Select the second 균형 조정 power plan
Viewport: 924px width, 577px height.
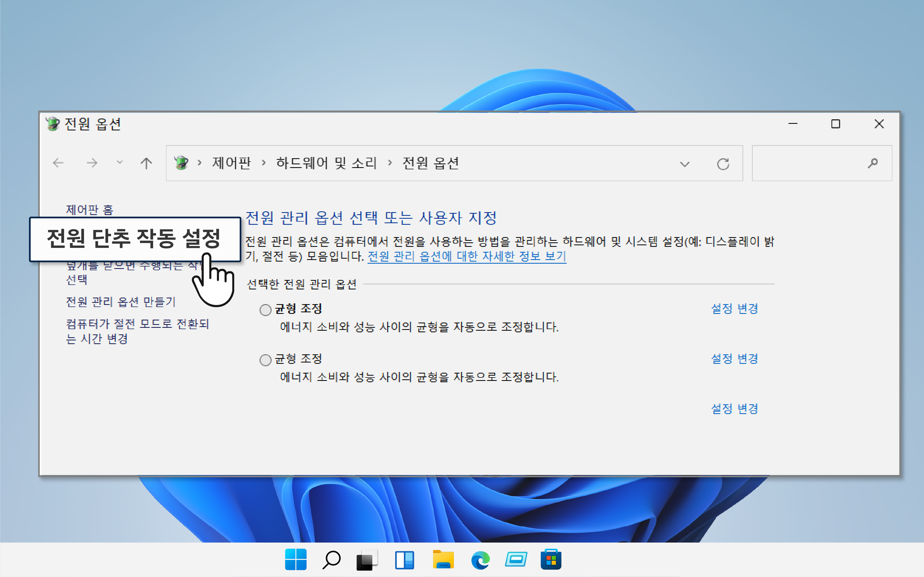pos(265,359)
